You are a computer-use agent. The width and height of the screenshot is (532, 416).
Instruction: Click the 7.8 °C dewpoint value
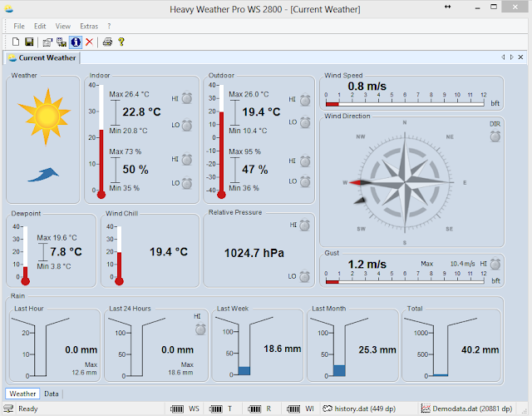pyautogui.click(x=66, y=251)
